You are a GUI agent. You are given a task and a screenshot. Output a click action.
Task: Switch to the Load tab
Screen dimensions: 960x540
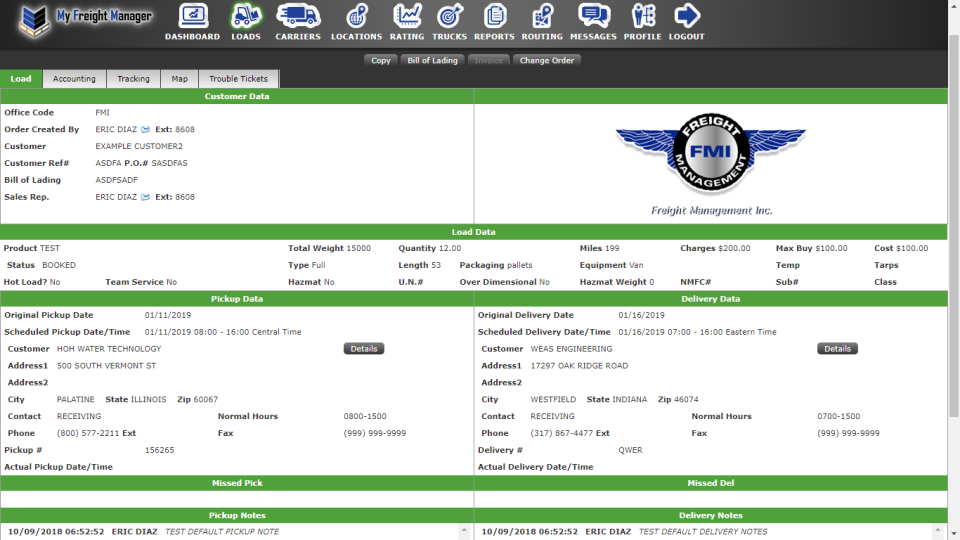point(21,78)
